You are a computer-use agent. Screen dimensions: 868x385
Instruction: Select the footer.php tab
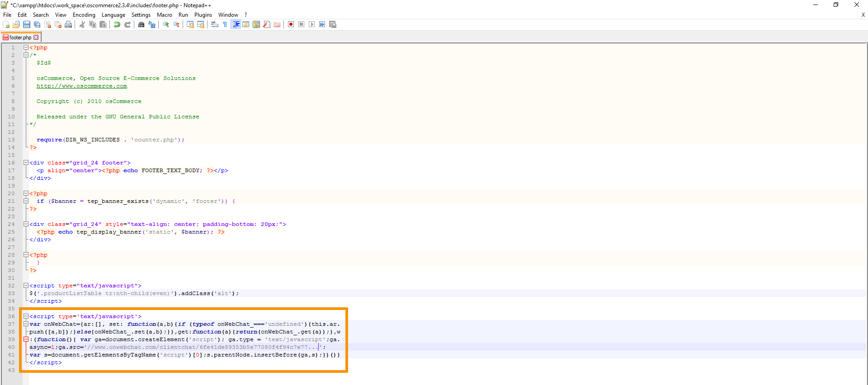tap(20, 38)
